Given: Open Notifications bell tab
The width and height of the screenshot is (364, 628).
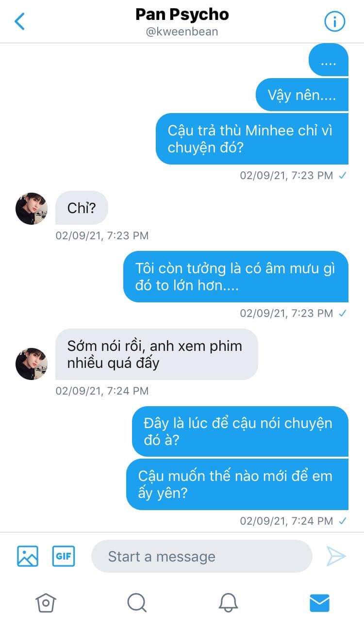Looking at the screenshot, I should tap(228, 603).
